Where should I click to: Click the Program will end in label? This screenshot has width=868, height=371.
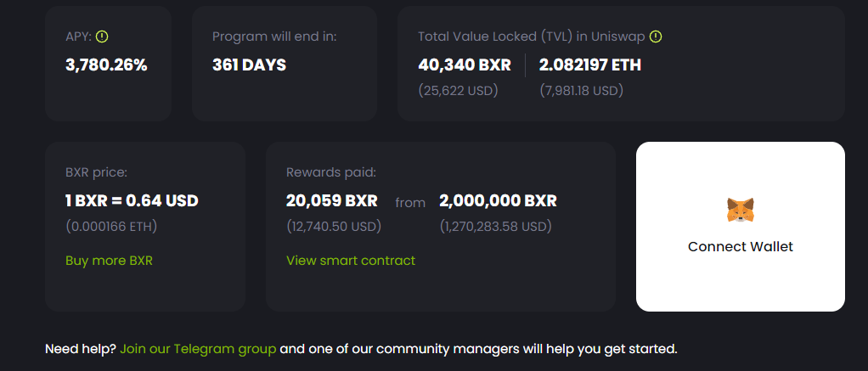click(x=274, y=37)
